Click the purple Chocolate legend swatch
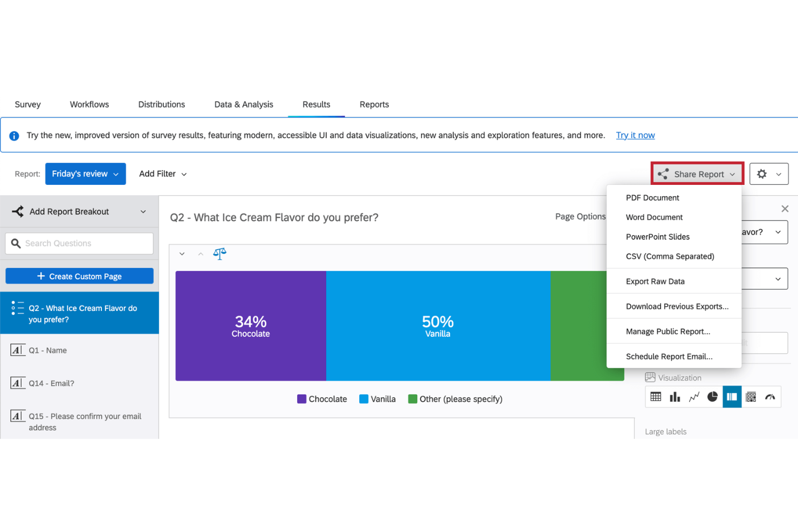The image size is (798, 532). pos(302,399)
